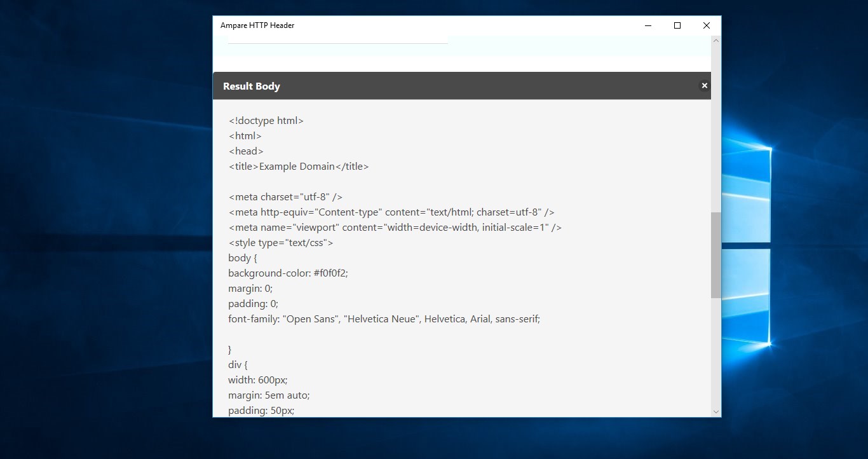The height and width of the screenshot is (459, 868).
Task: Click the "body {" line
Action: (243, 258)
